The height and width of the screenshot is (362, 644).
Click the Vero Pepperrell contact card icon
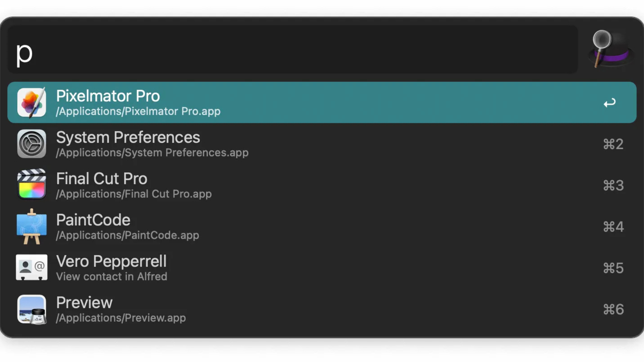coord(32,267)
